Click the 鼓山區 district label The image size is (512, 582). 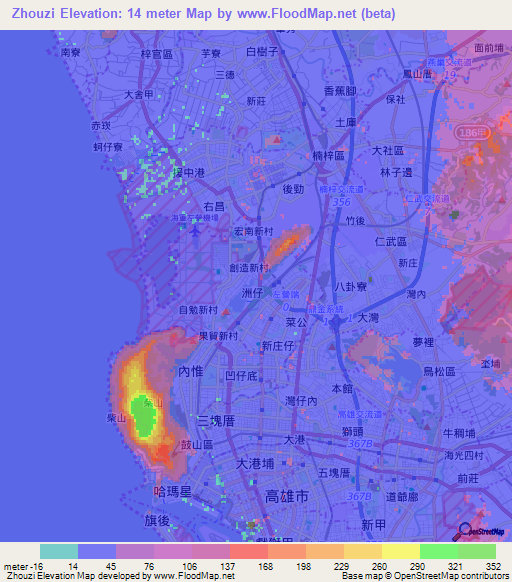197,445
